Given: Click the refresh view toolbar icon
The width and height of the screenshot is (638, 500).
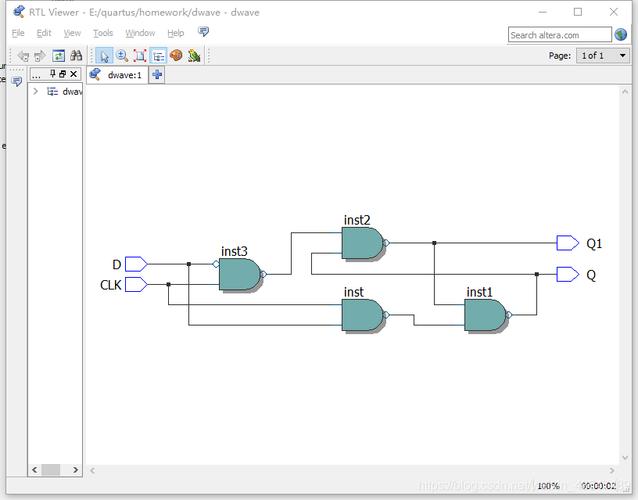Looking at the screenshot, I should click(59, 55).
